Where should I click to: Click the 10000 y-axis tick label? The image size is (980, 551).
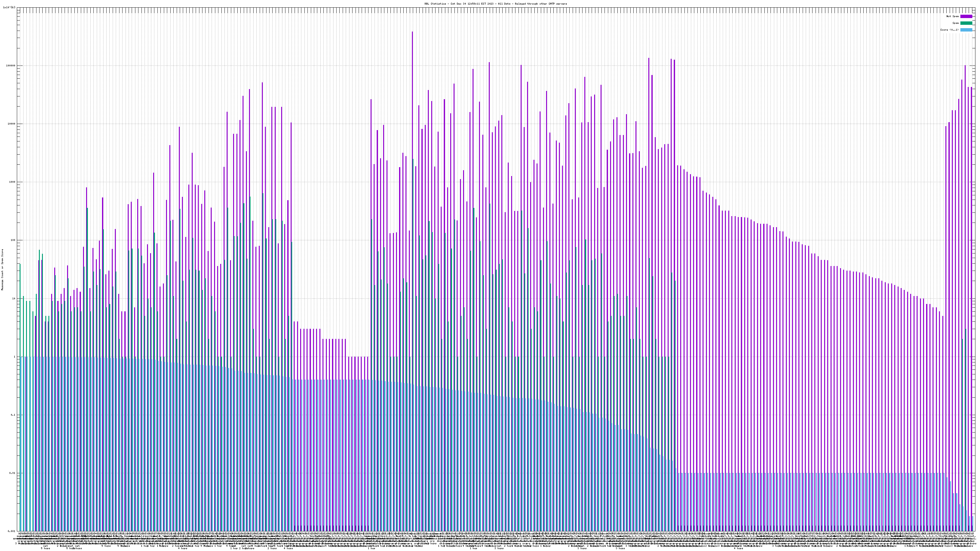12,124
